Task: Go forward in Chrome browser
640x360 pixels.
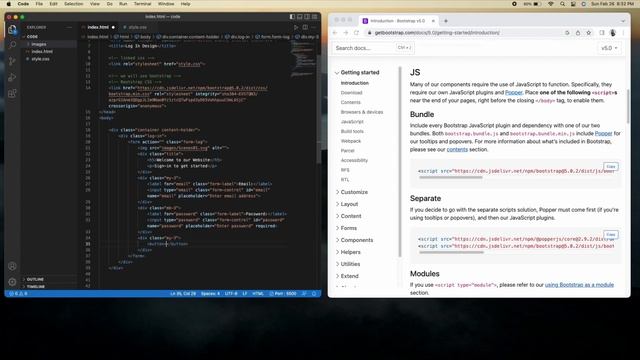Action: coord(346,33)
